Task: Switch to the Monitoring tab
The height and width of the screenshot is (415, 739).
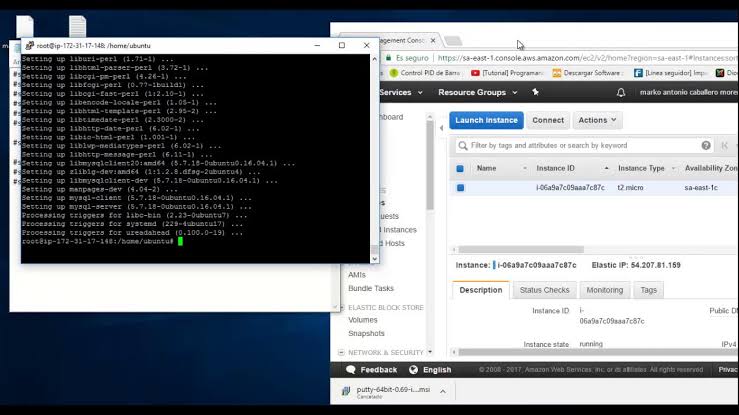Action: coord(605,290)
